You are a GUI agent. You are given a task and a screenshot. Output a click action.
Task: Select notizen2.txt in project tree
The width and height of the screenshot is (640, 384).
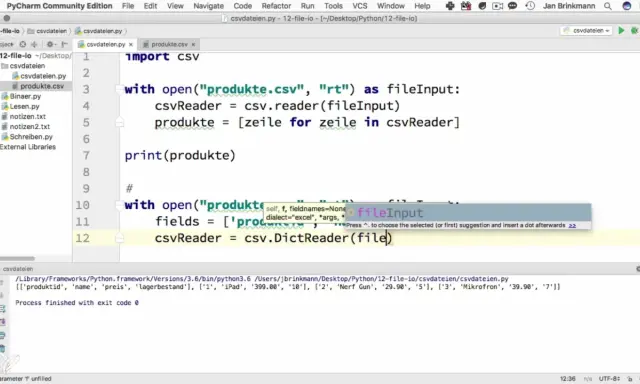pyautogui.click(x=29, y=127)
